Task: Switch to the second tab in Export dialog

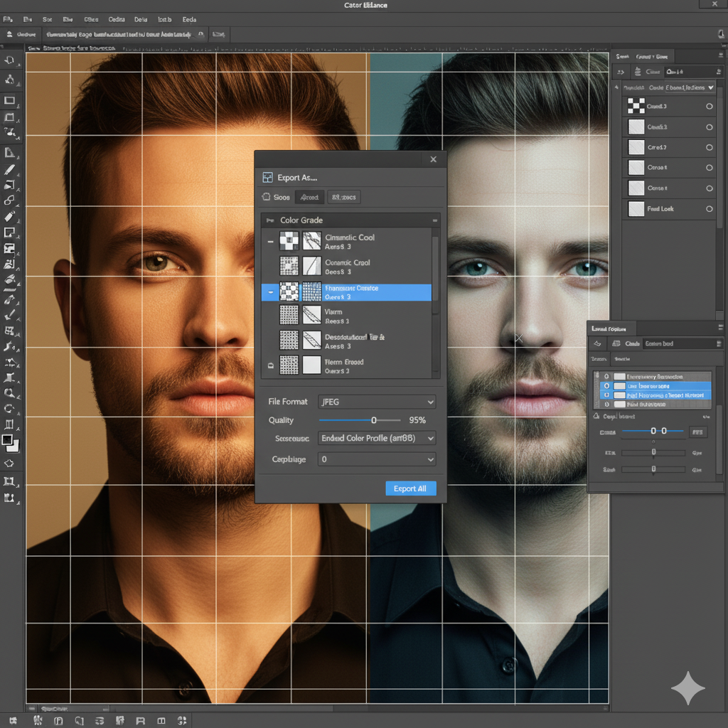Action: tap(309, 198)
